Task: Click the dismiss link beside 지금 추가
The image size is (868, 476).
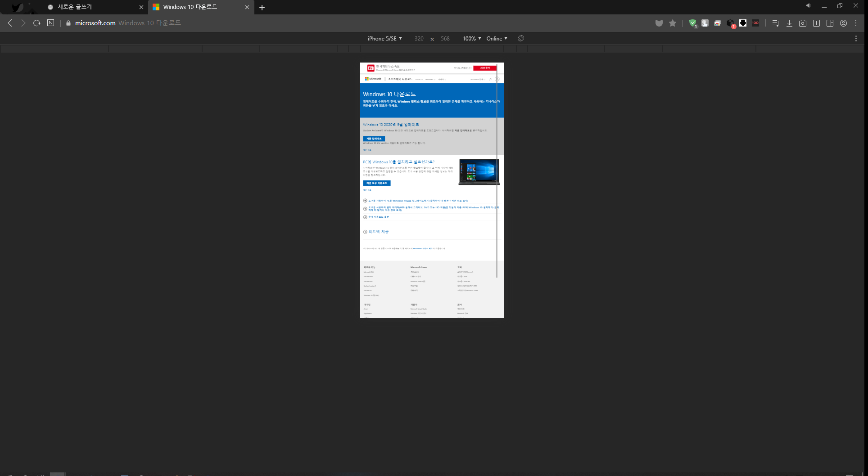Action: pyautogui.click(x=462, y=68)
